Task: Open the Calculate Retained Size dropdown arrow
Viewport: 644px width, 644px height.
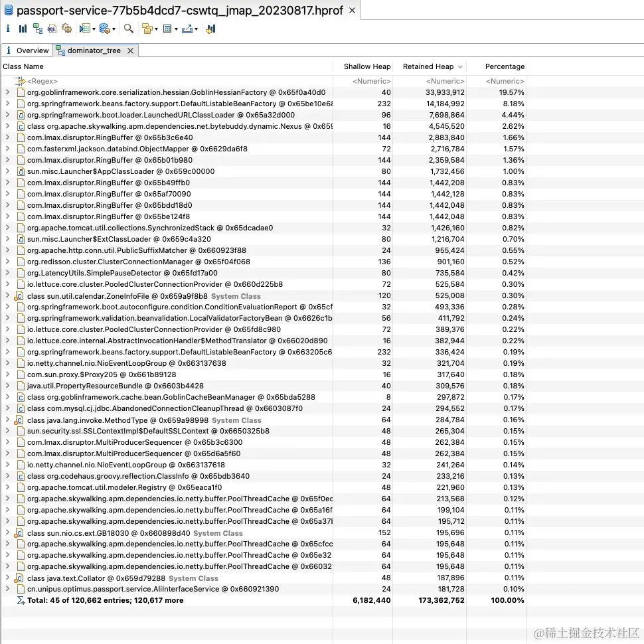Action: click(176, 29)
